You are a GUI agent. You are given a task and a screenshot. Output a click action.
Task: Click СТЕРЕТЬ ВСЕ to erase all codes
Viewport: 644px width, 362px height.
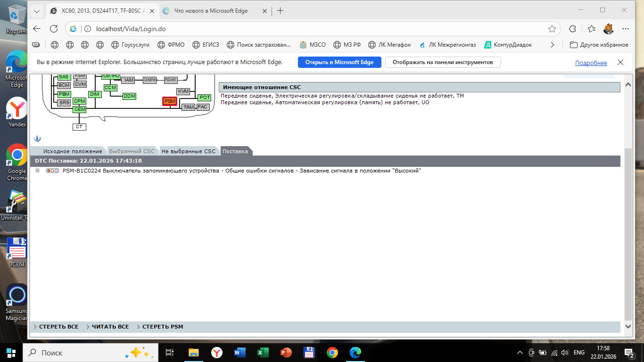click(58, 327)
